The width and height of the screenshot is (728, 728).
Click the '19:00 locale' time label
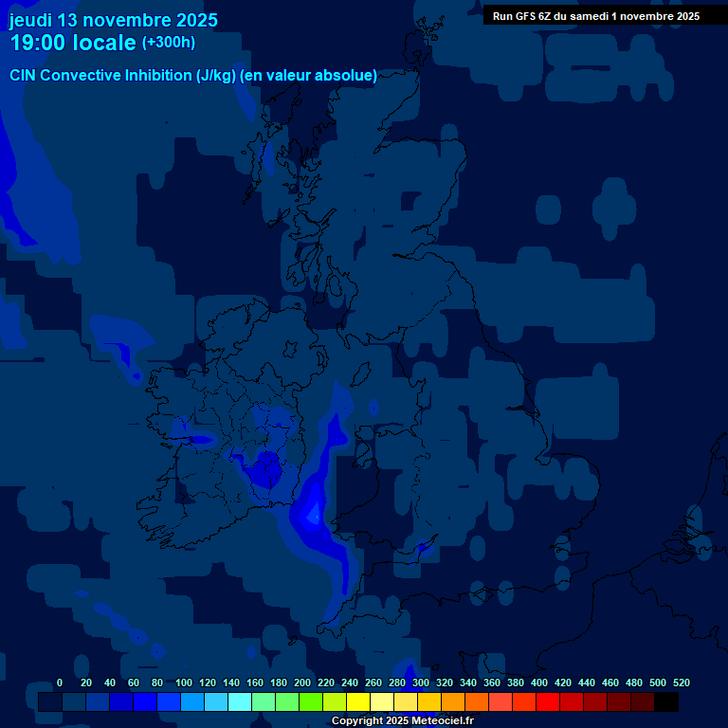click(73, 43)
